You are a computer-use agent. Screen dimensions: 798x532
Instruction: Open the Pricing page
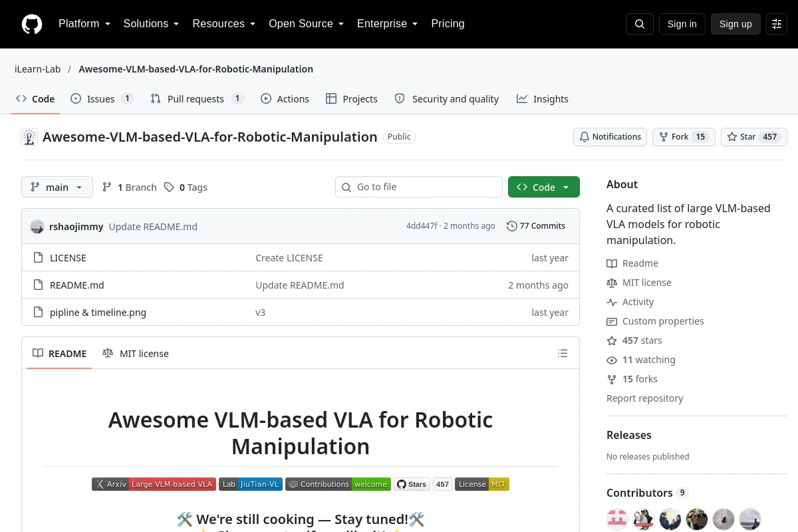[448, 24]
